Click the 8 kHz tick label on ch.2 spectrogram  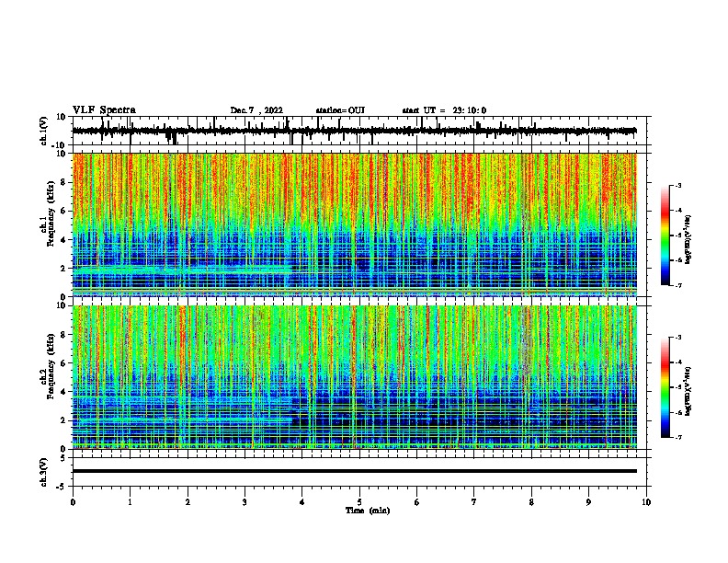[63, 335]
